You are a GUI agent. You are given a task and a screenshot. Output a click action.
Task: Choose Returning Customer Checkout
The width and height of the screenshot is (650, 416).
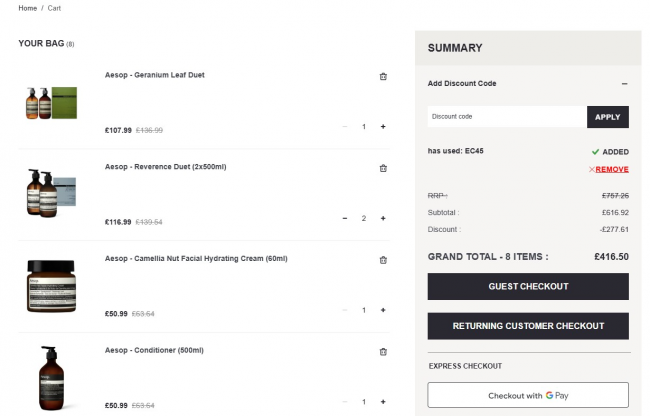coord(528,326)
